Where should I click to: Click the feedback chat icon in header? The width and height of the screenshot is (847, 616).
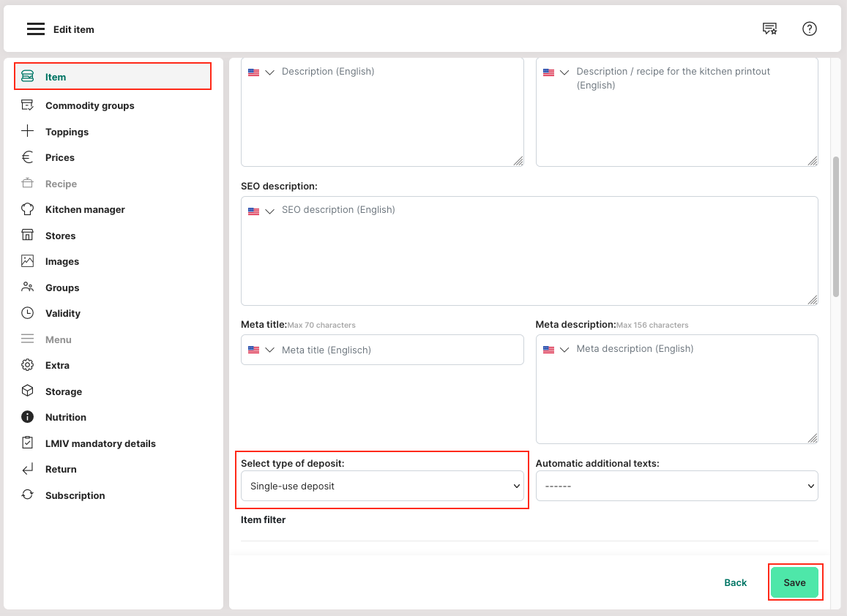click(769, 29)
